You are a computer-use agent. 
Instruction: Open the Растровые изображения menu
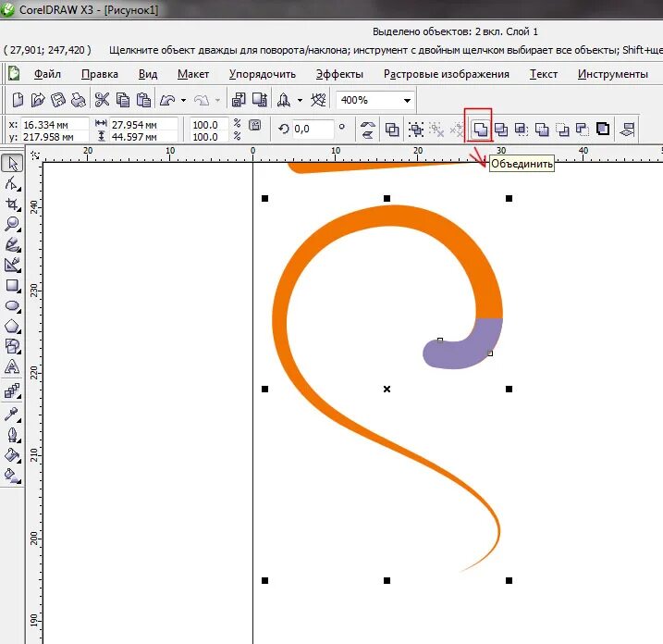click(x=447, y=74)
